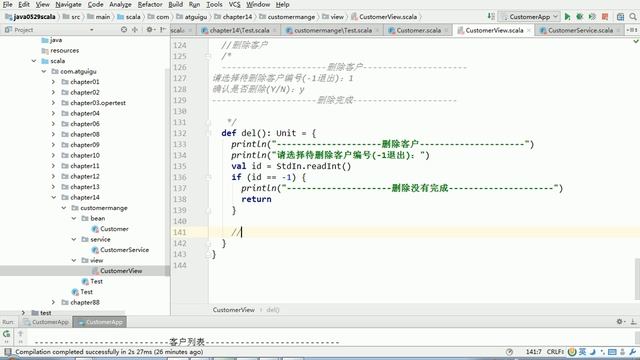This screenshot has width=640, height=360.
Task: Open the Refactor menu
Action: tap(150, 4)
